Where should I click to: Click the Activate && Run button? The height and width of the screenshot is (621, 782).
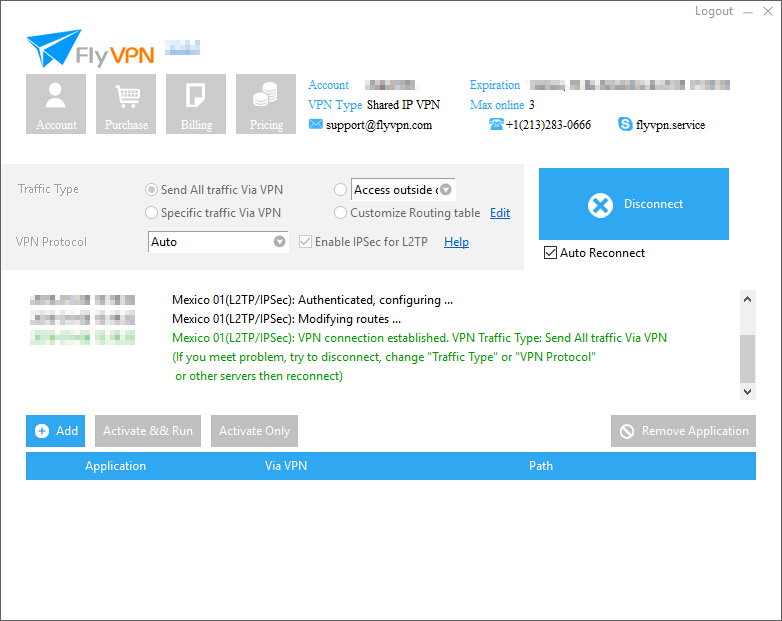148,431
